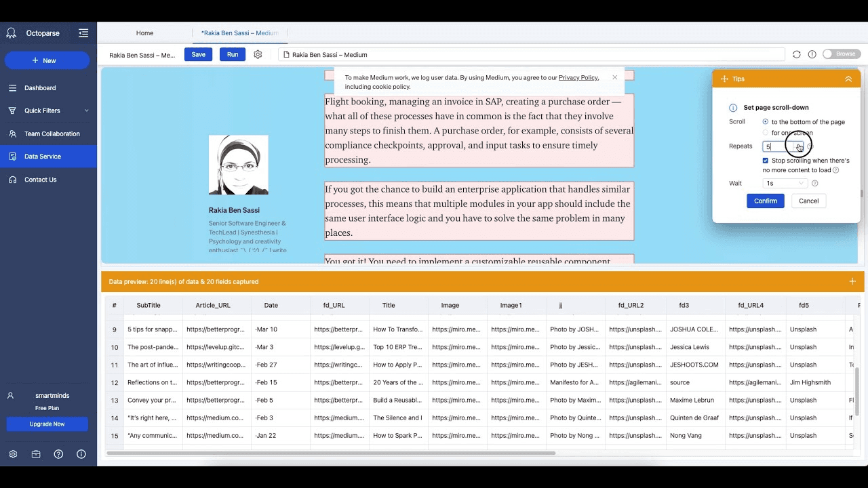Toggle the Browse mode switch
The height and width of the screenshot is (488, 868).
[842, 54]
